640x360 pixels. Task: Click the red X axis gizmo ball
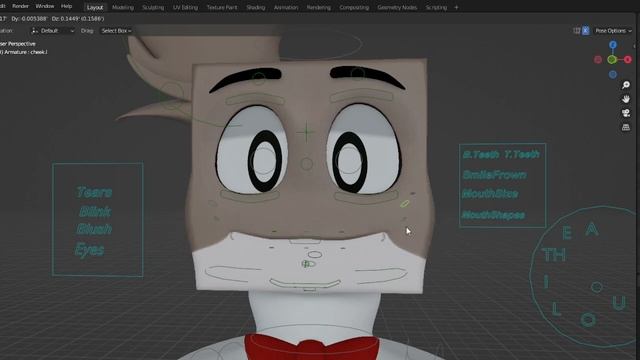click(628, 60)
